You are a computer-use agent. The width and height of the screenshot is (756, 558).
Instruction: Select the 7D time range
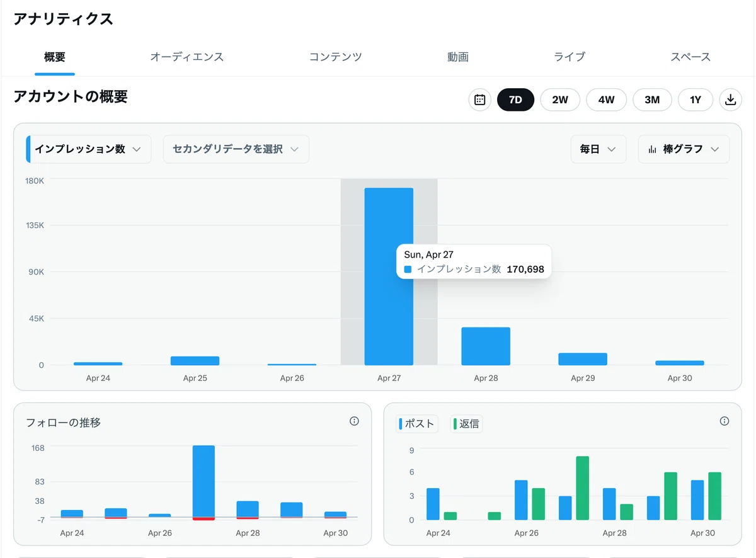tap(515, 100)
